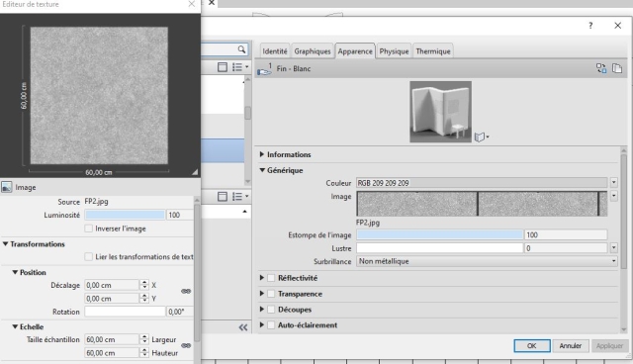Collapse the Transformations section
The image size is (633, 364).
click(x=5, y=244)
